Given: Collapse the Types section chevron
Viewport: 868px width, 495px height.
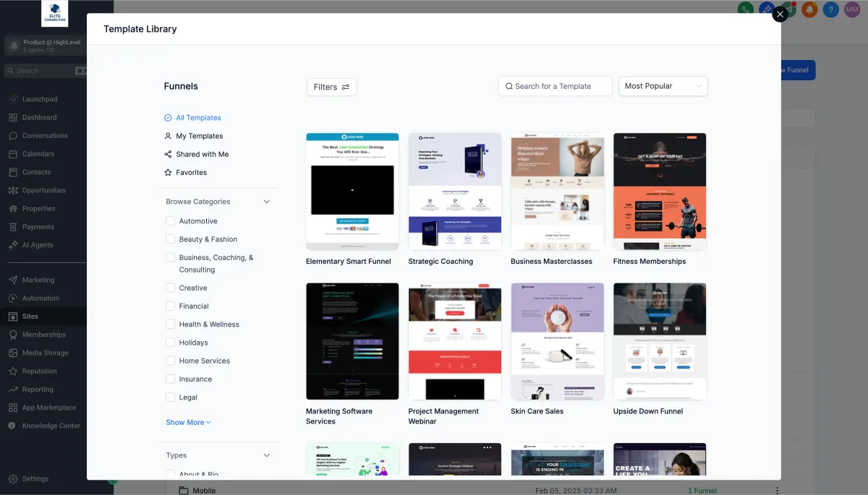Looking at the screenshot, I should 266,455.
